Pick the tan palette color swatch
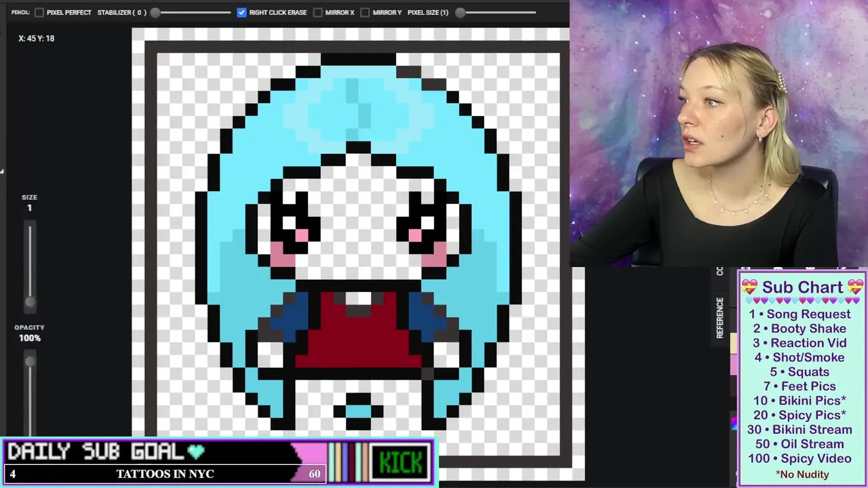 733,343
